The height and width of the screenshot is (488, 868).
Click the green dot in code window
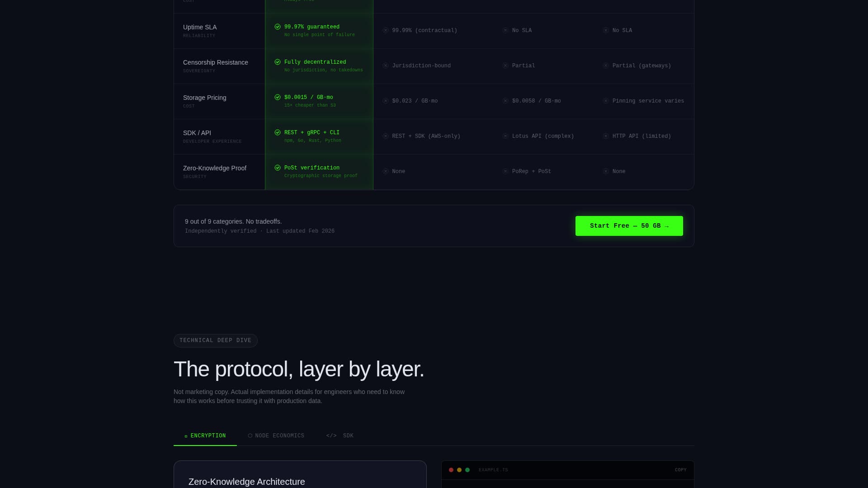(x=467, y=470)
